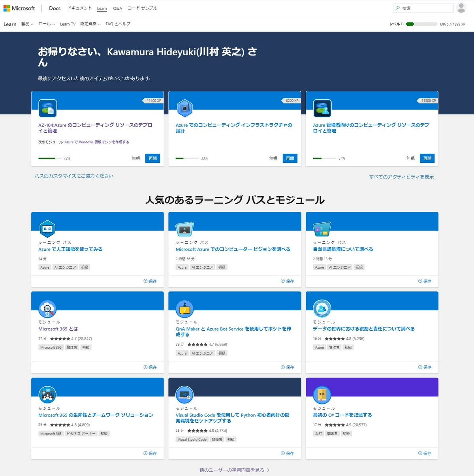474x476 pixels.
Task: Click the computer vision learning path badge
Action: pyautogui.click(x=184, y=229)
